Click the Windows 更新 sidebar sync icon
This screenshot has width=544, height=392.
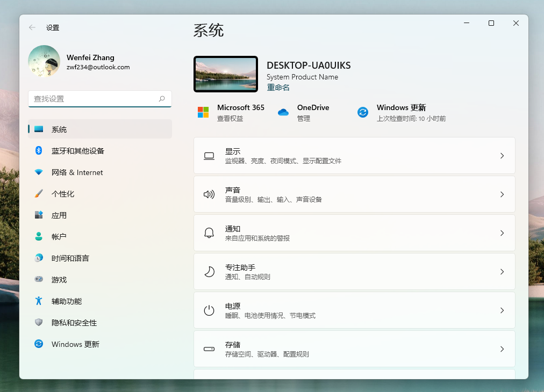click(39, 344)
